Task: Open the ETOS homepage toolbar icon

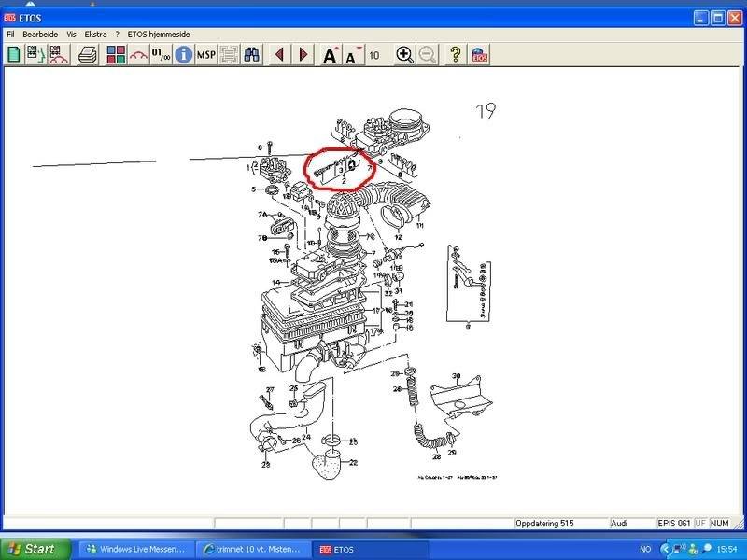Action: [478, 55]
